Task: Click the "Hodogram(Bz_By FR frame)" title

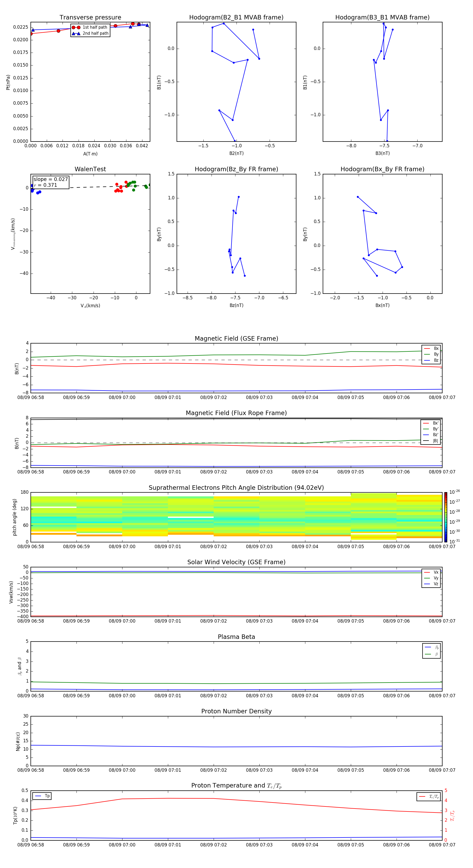Action: (x=236, y=169)
